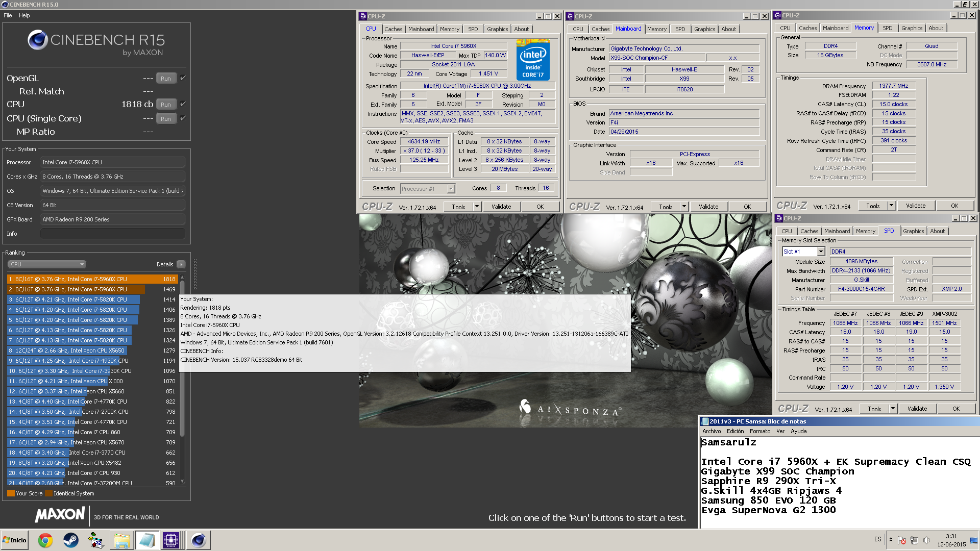The height and width of the screenshot is (551, 980).
Task: Click the Your Score orange swatch
Action: tap(11, 493)
